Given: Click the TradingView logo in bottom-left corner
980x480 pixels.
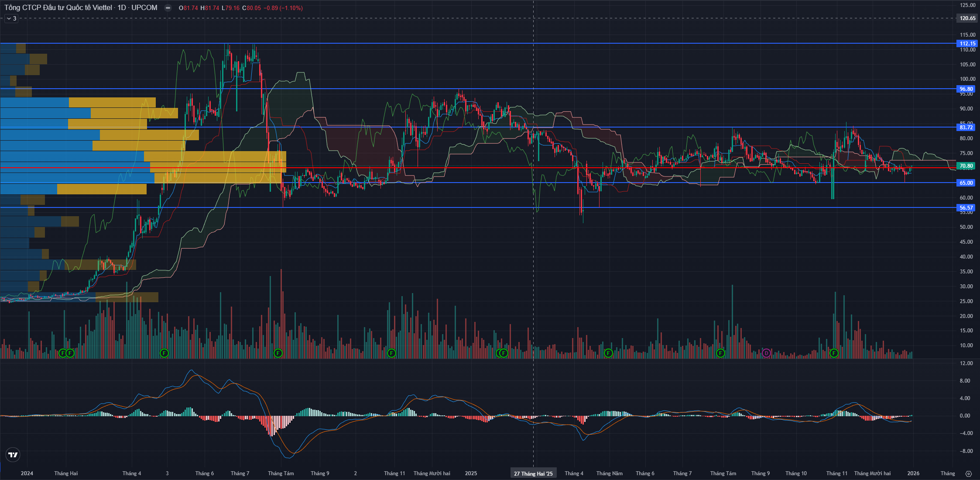Looking at the screenshot, I should tap(13, 455).
